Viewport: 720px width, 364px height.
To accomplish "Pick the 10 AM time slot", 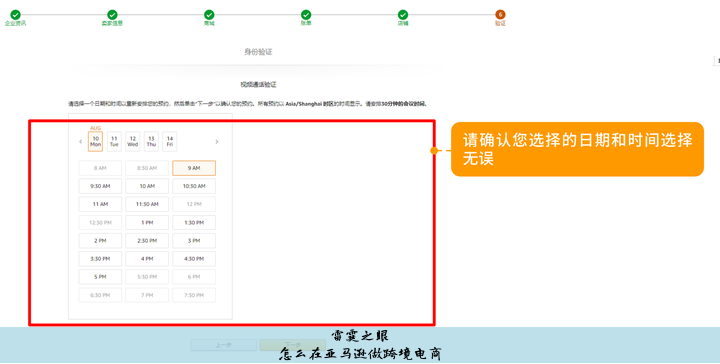I will [x=147, y=186].
